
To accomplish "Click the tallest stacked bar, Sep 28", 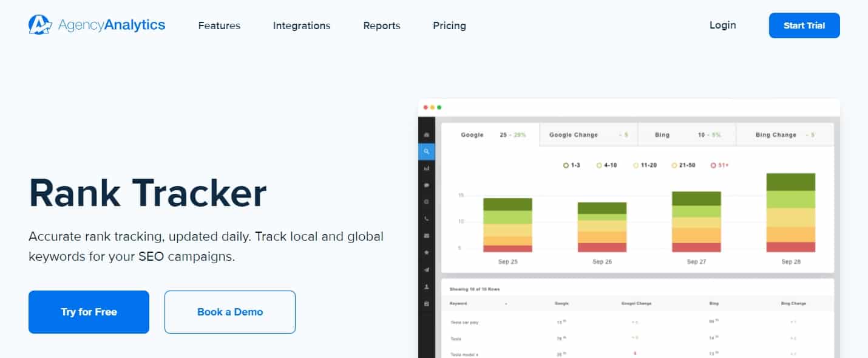I will (x=791, y=213).
